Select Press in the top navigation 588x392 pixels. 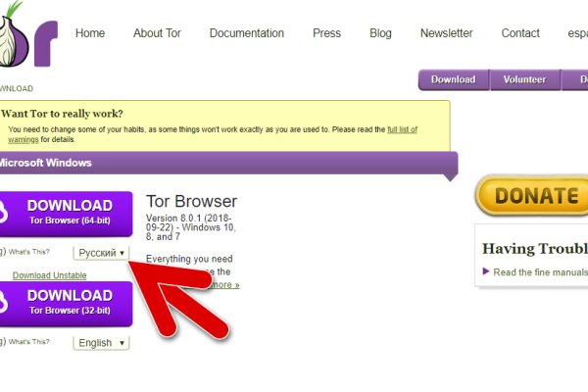click(x=326, y=33)
